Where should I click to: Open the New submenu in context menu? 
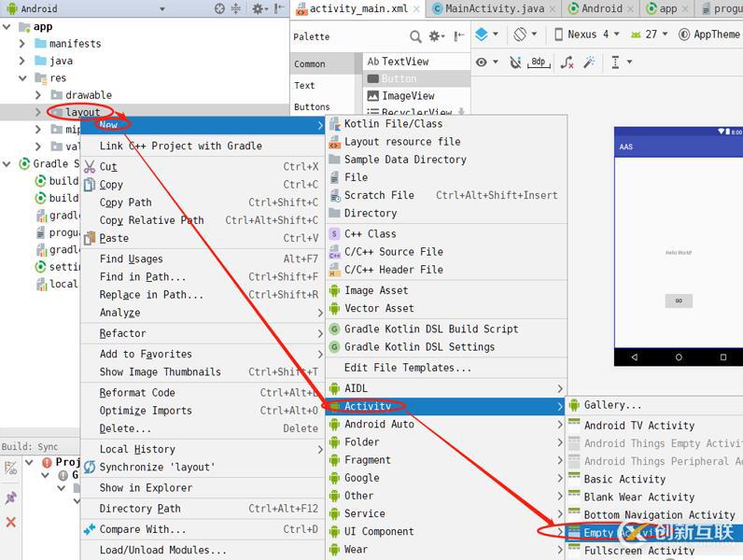pyautogui.click(x=203, y=125)
